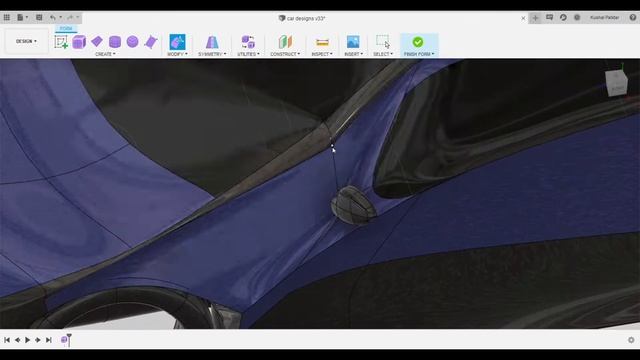
Task: Expand the Create menu
Action: point(105,54)
